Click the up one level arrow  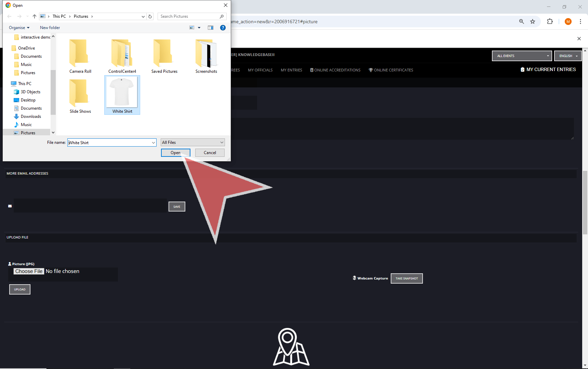[35, 16]
